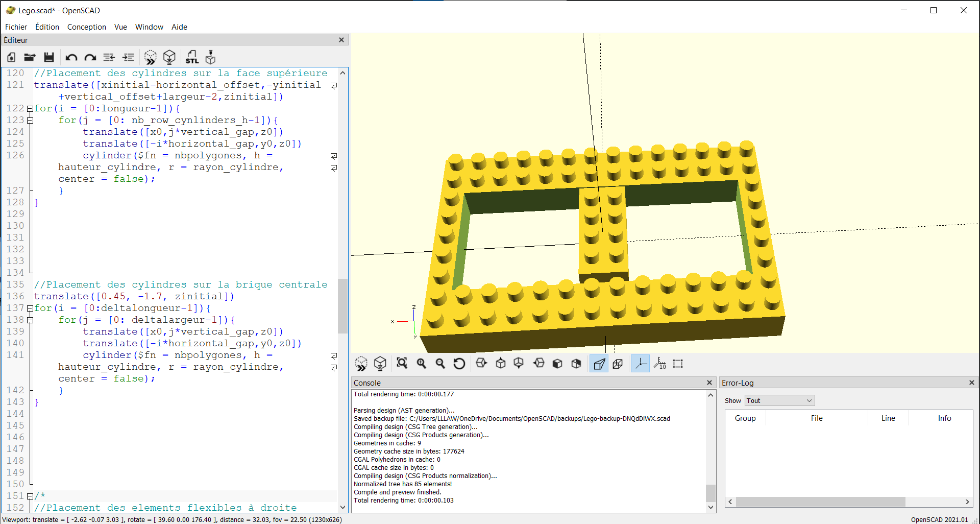Close the Console panel
The height and width of the screenshot is (524, 980).
pyautogui.click(x=709, y=383)
